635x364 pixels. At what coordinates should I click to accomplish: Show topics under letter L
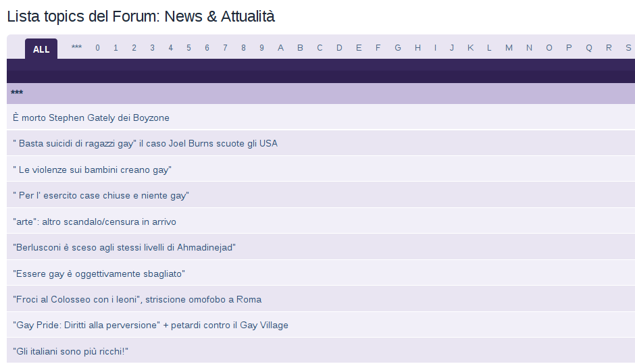click(489, 48)
